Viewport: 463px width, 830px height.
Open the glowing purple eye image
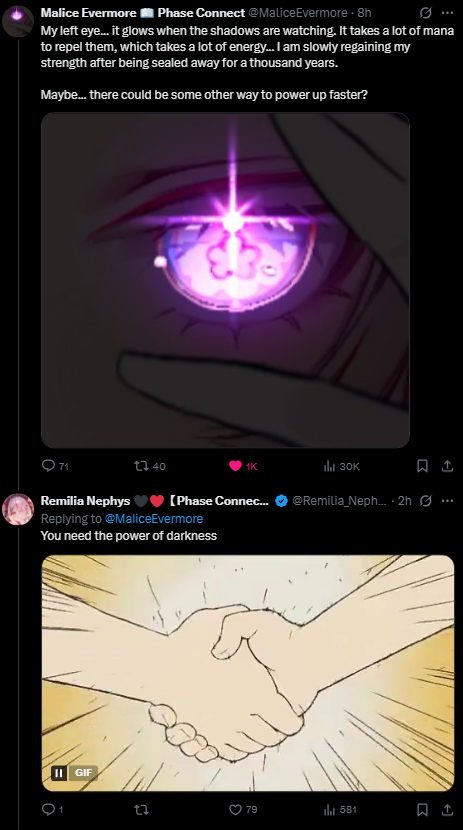coord(225,280)
